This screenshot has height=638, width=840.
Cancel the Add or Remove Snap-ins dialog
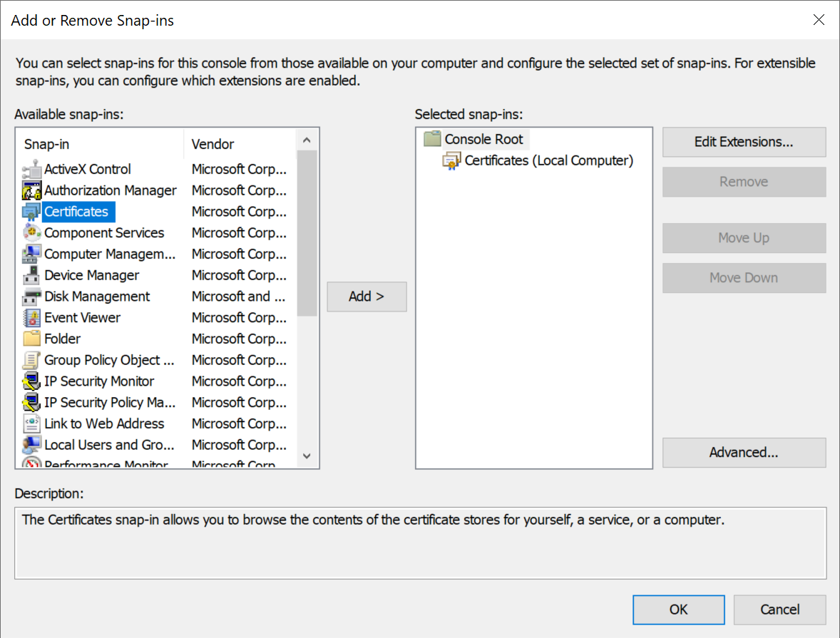point(779,609)
